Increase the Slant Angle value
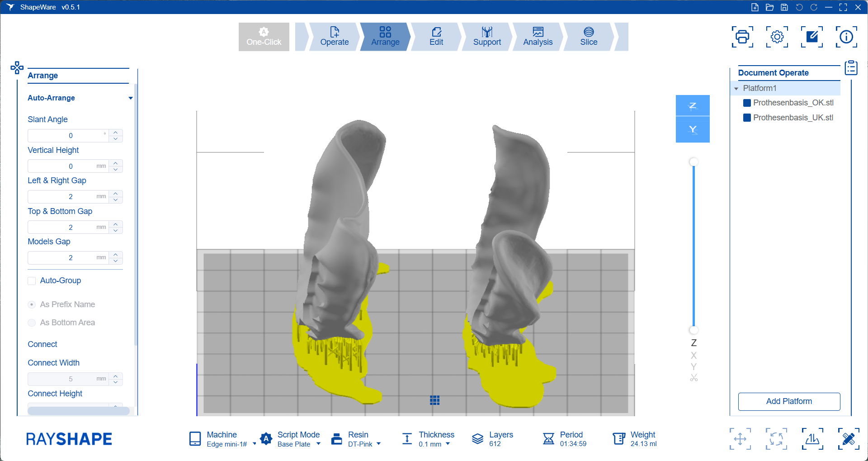This screenshot has width=868, height=461. coord(116,133)
